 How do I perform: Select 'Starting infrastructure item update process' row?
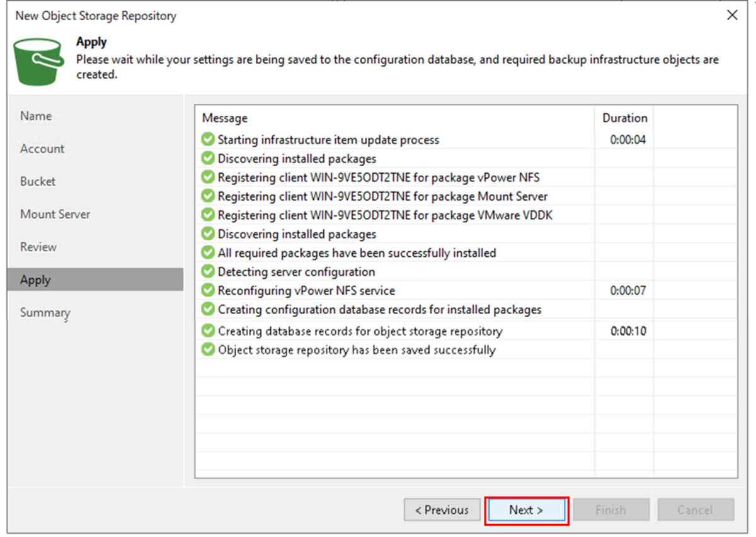click(466, 139)
